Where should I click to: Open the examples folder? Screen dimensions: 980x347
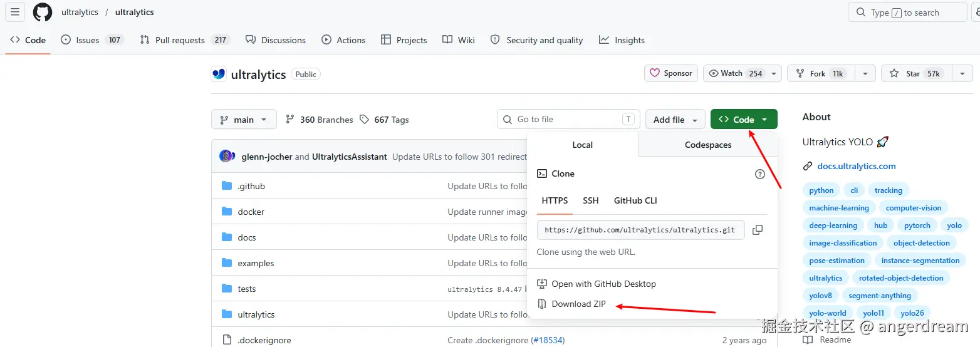256,263
